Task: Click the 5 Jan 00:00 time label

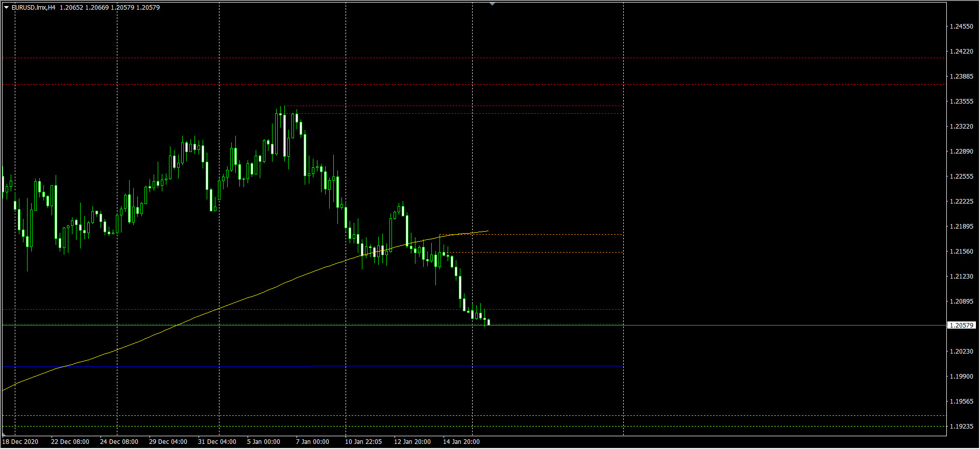Action: tap(263, 442)
